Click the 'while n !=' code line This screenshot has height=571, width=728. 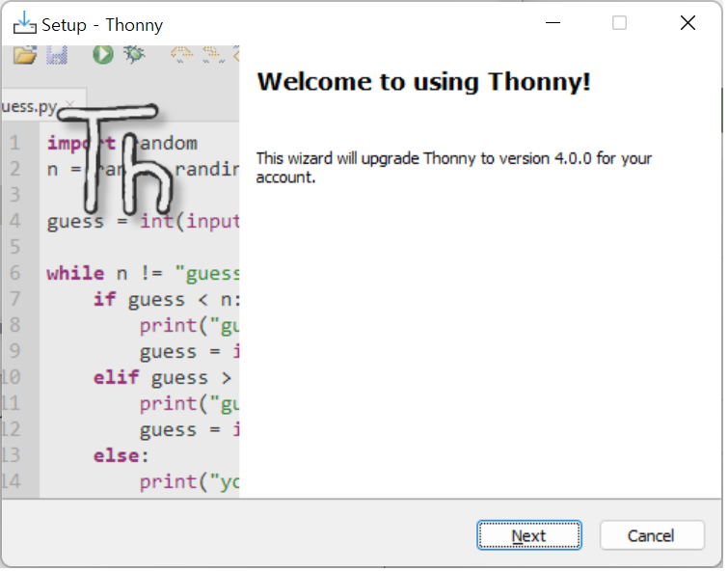[x=144, y=274]
